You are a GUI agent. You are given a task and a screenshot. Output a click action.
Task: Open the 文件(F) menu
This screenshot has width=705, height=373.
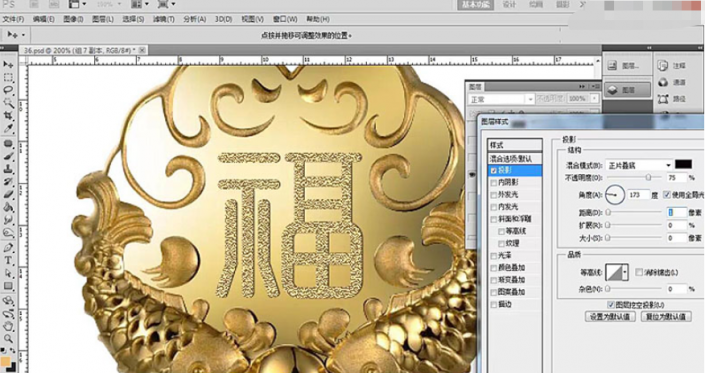pyautogui.click(x=13, y=19)
